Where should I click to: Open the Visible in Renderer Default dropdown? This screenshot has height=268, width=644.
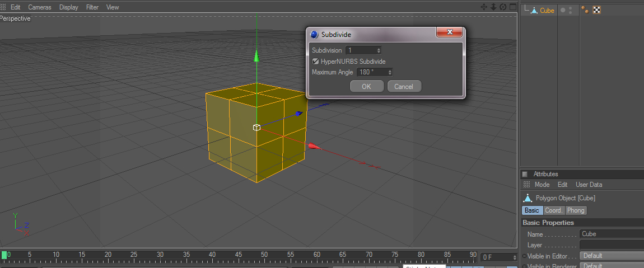click(612, 266)
